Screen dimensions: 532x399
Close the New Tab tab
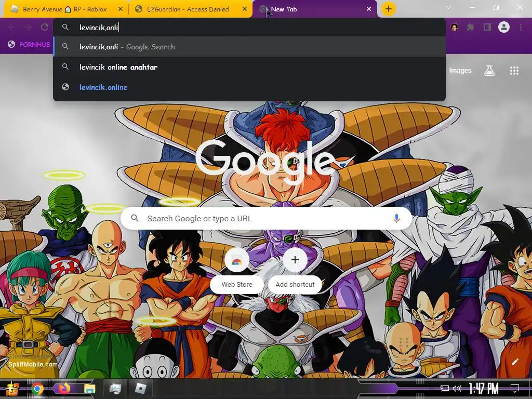[369, 9]
